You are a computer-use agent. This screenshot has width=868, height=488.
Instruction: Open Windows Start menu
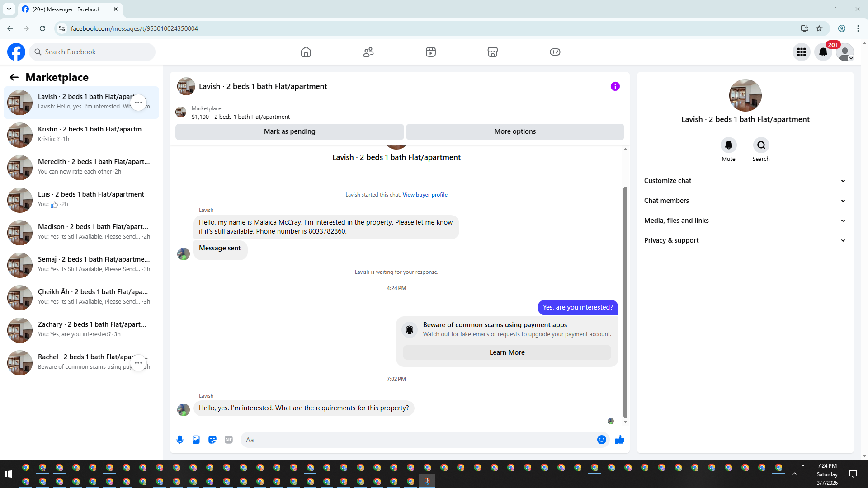coord(8,474)
